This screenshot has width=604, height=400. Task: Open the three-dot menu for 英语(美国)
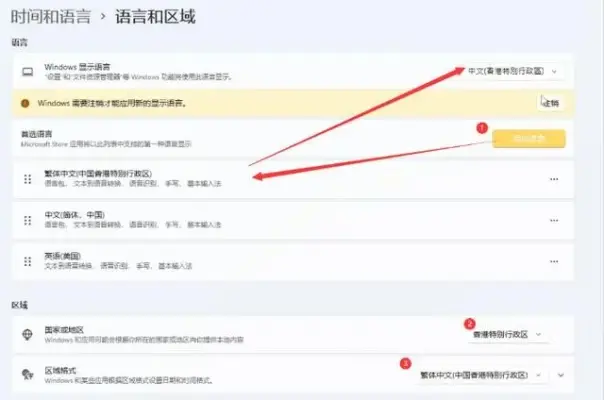pyautogui.click(x=554, y=260)
